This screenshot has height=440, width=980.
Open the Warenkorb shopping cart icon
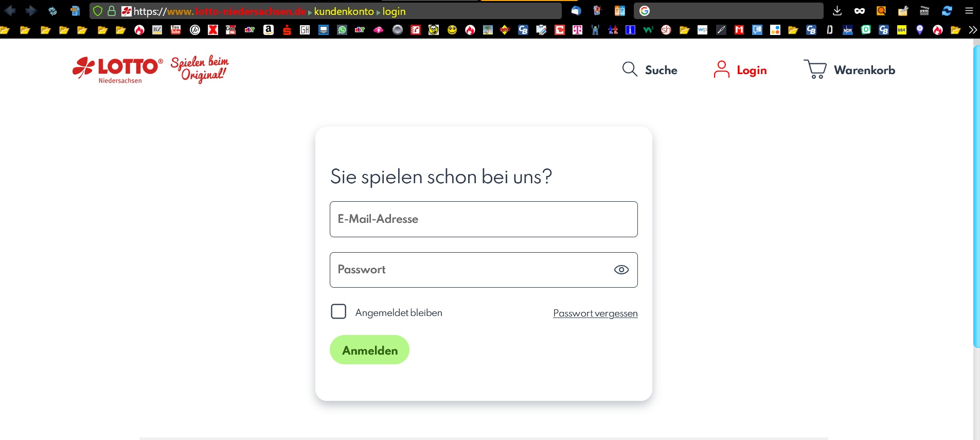coord(815,69)
